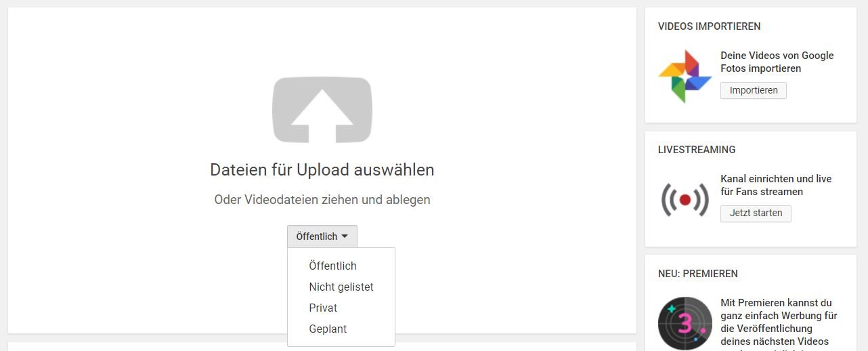Click the NEU: PREMIEREN heading

click(x=698, y=274)
